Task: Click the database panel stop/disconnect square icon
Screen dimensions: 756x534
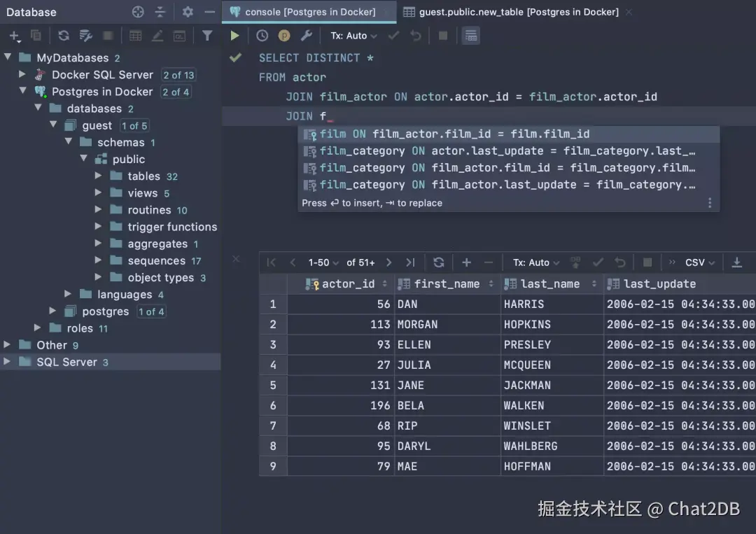Action: (x=108, y=35)
